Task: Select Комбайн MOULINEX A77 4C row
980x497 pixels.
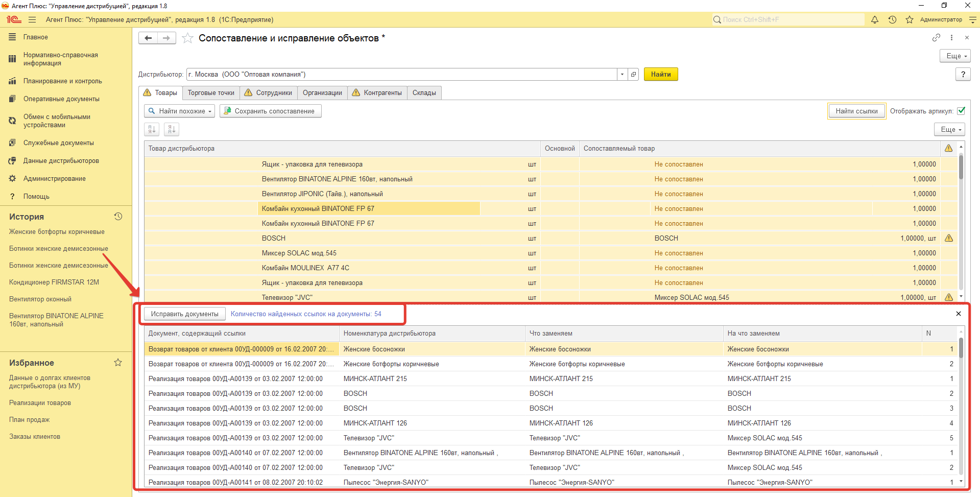Action: click(551, 268)
